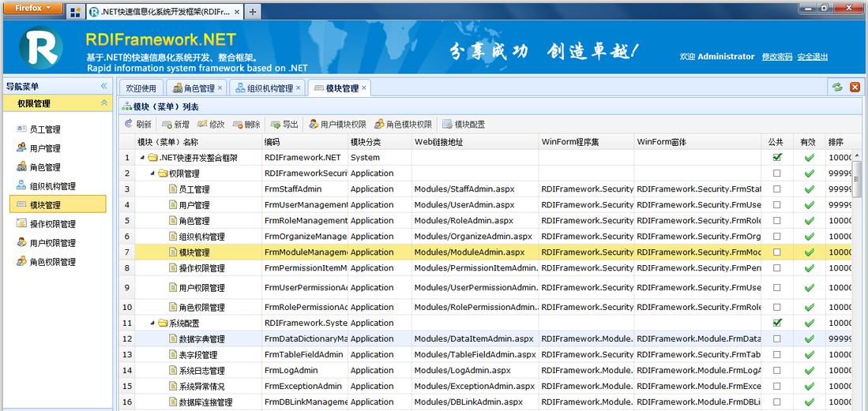Click the 数据字典管理 row page icon

click(173, 338)
